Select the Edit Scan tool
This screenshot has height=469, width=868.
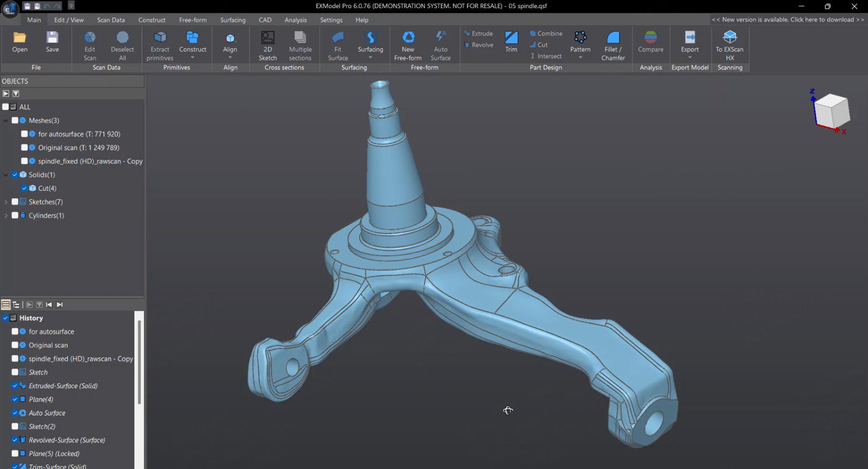[x=90, y=44]
